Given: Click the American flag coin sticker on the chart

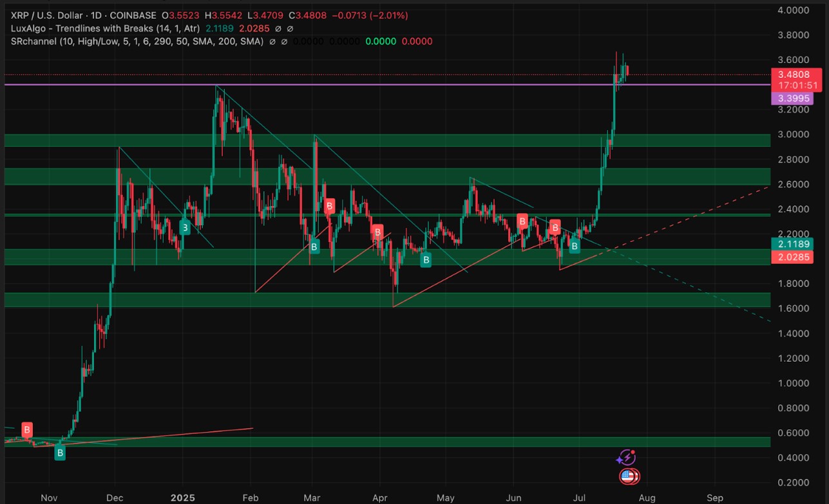Looking at the screenshot, I should coord(629,476).
